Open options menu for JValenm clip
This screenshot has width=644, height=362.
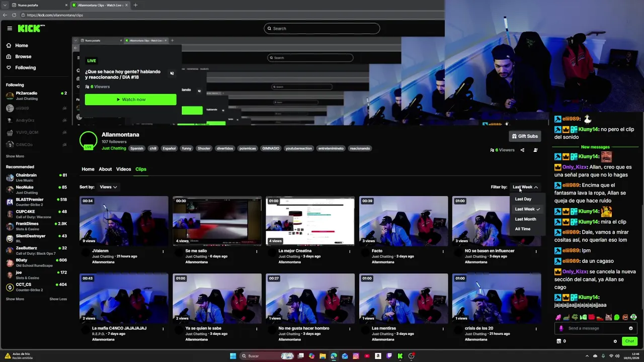click(x=163, y=251)
